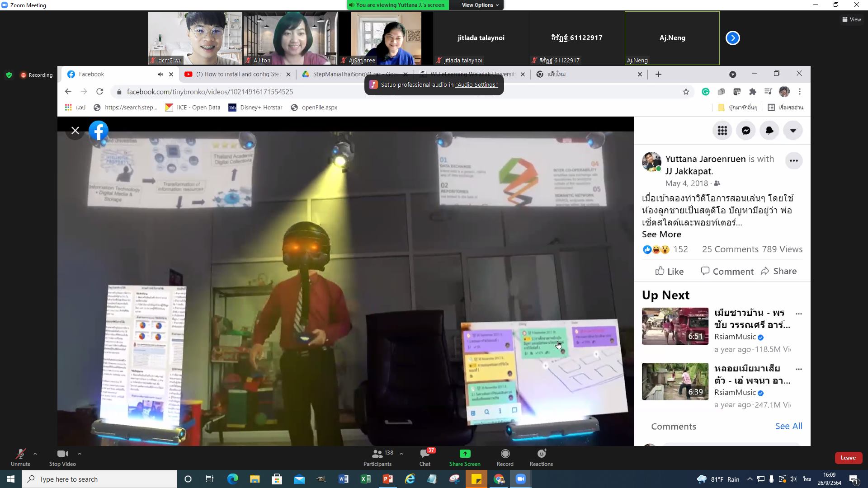Viewport: 868px width, 488px height.
Task: Open the View Options dropdown
Action: coord(480,5)
